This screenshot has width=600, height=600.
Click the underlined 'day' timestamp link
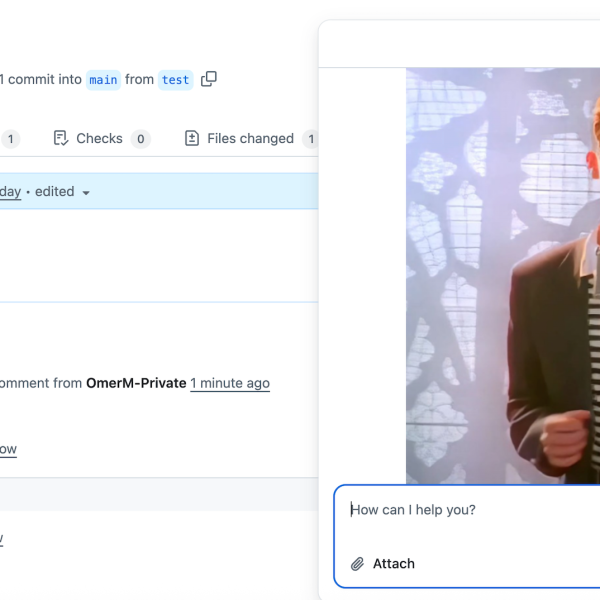tap(10, 191)
